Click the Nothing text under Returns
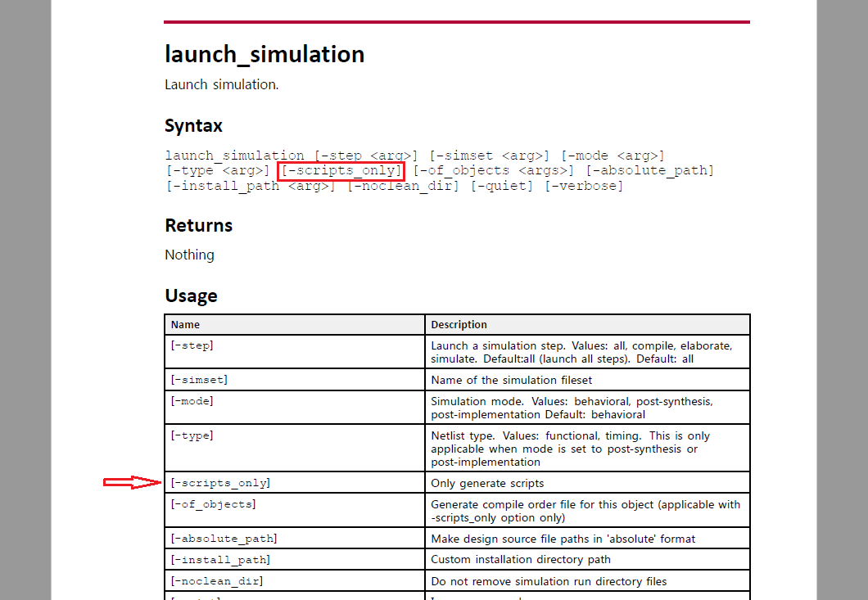The image size is (868, 600). click(x=189, y=255)
